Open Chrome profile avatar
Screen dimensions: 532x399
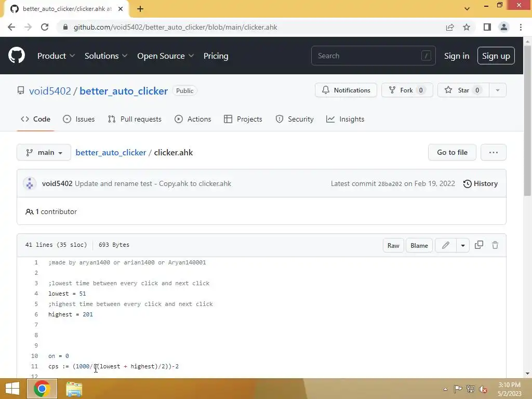click(504, 27)
